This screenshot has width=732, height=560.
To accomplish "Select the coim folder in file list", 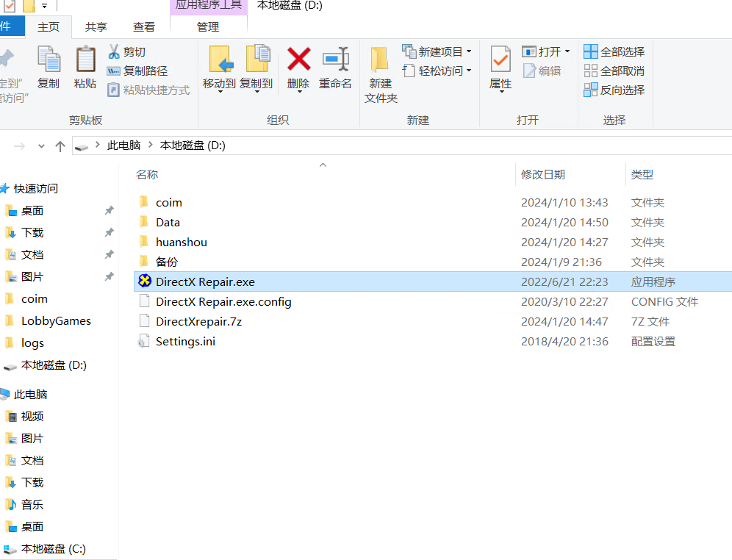I will tap(433, 203).
